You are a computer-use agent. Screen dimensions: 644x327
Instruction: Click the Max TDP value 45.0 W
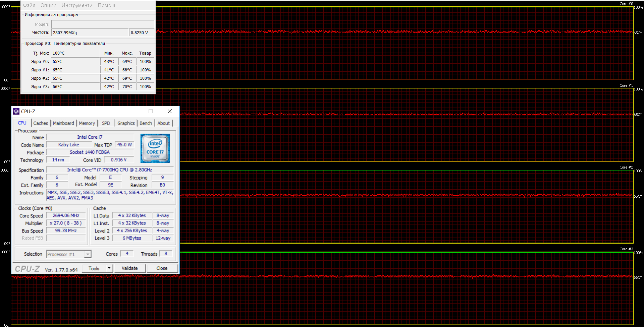(x=124, y=144)
